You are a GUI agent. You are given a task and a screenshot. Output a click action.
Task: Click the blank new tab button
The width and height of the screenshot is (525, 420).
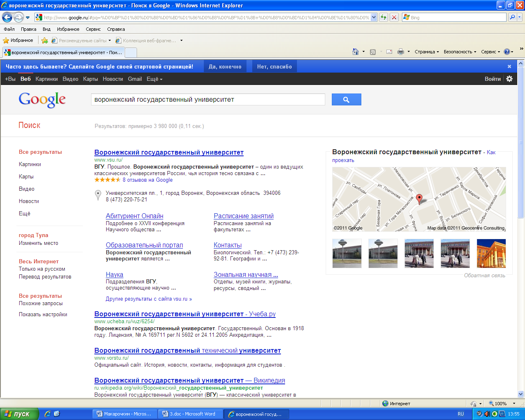[x=131, y=52]
